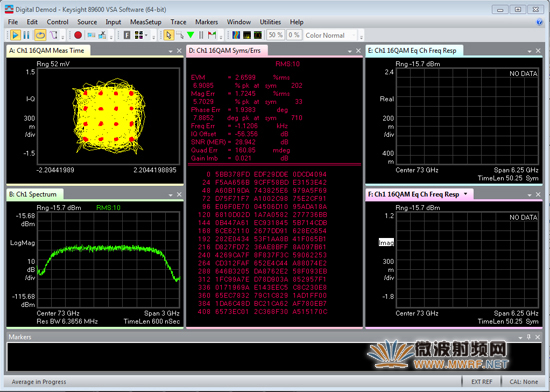Close trace A Meas Time window
Screen dimensions: 550x392
click(179, 51)
